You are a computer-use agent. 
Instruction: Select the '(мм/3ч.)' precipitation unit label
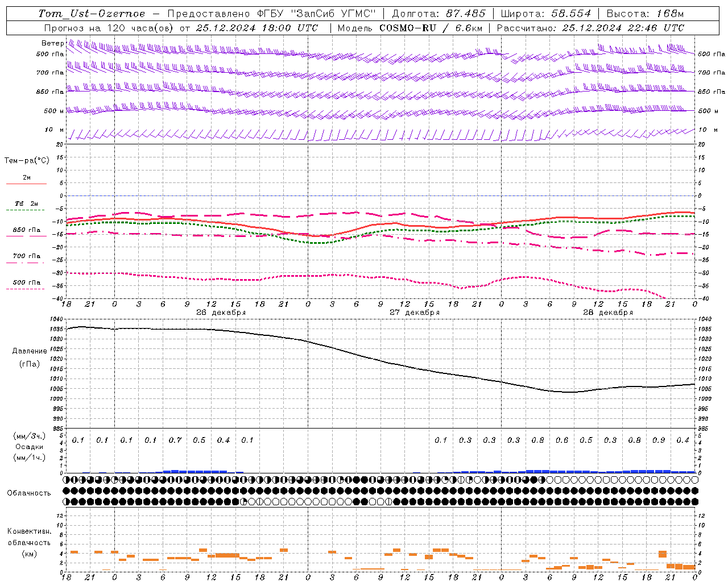[30, 436]
